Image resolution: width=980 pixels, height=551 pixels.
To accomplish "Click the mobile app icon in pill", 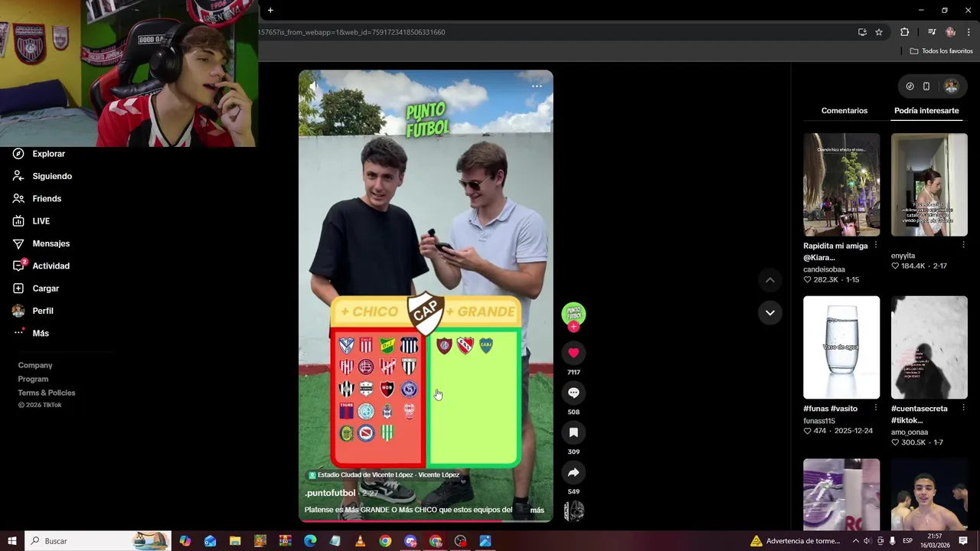I will [926, 86].
